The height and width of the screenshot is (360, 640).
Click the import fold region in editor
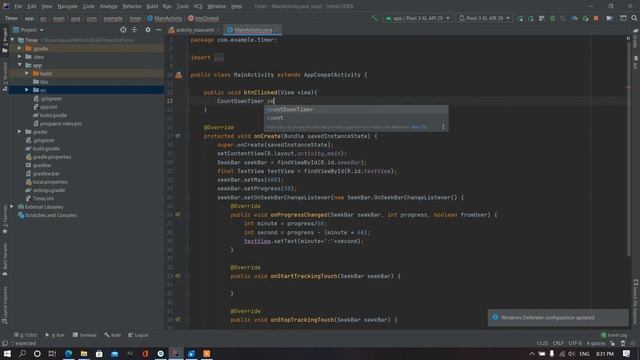(x=219, y=58)
